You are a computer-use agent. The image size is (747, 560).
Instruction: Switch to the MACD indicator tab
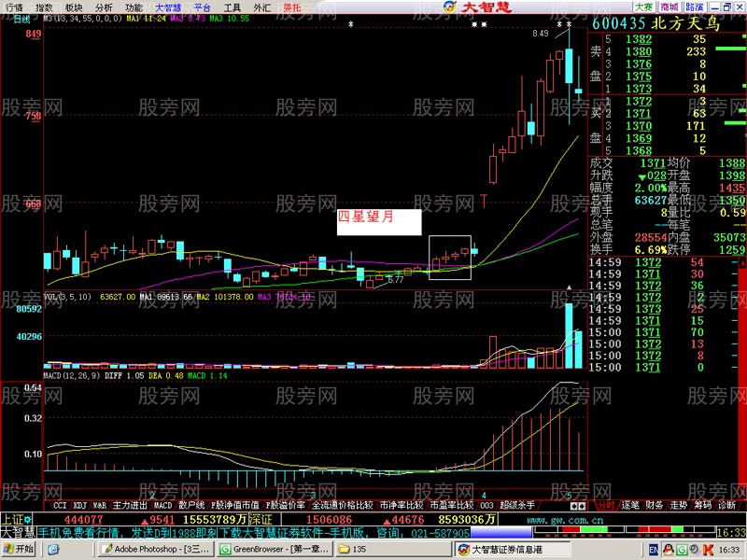pyautogui.click(x=162, y=505)
